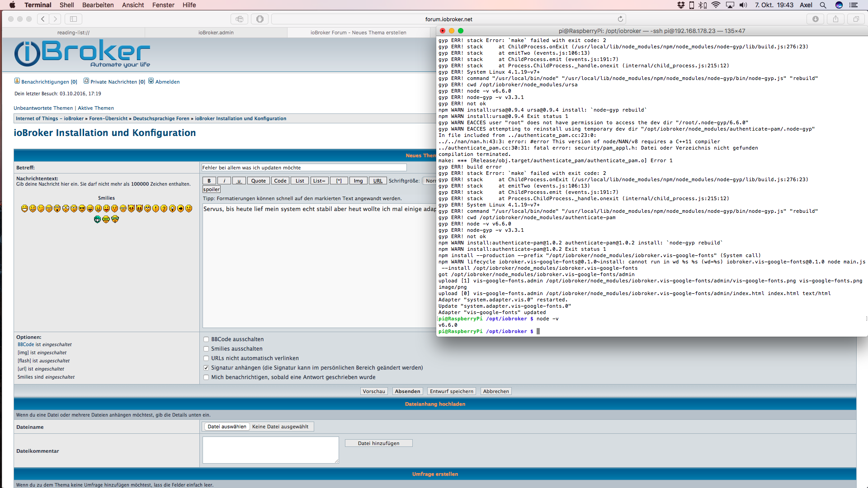Open the Schriftgröße dropdown
The height and width of the screenshot is (488, 868).
click(430, 181)
